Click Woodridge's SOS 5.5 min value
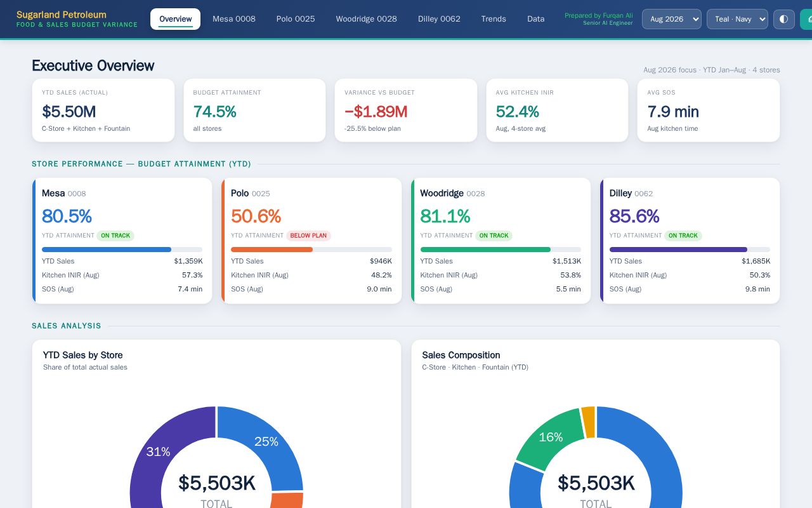Image resolution: width=812 pixels, height=508 pixels. [x=568, y=289]
